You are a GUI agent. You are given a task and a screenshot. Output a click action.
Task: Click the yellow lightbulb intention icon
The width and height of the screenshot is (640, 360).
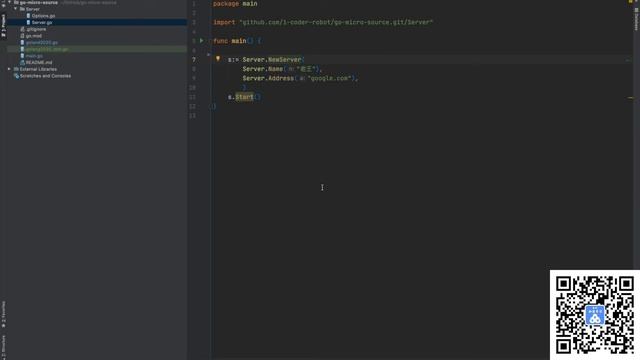218,59
